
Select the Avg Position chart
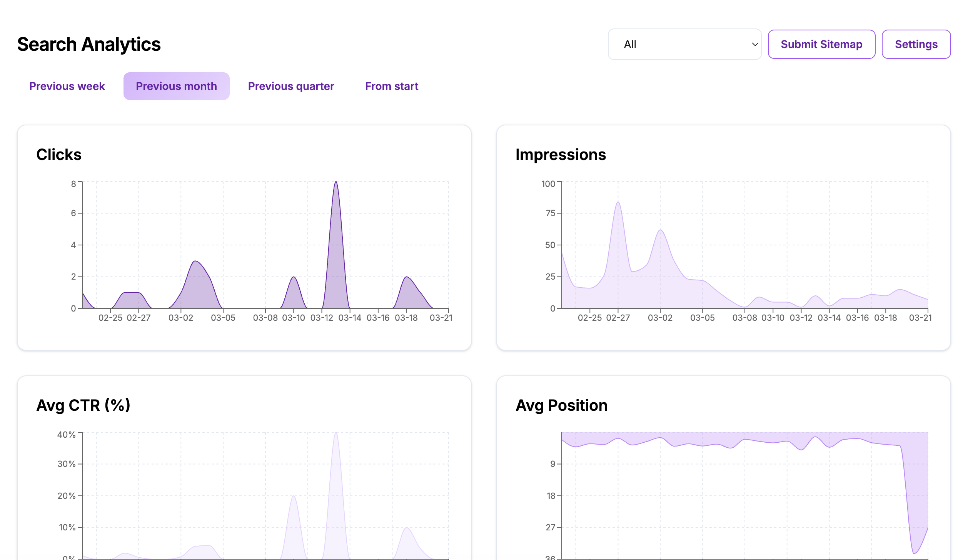(750, 481)
